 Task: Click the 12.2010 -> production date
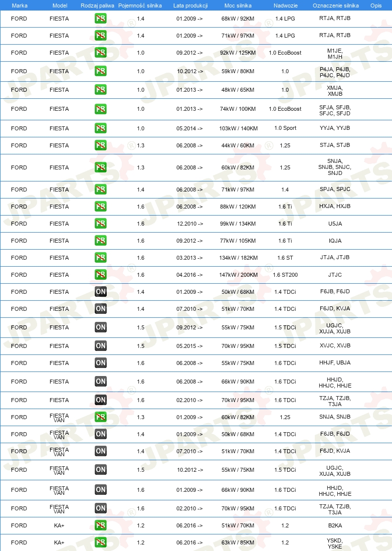point(190,224)
